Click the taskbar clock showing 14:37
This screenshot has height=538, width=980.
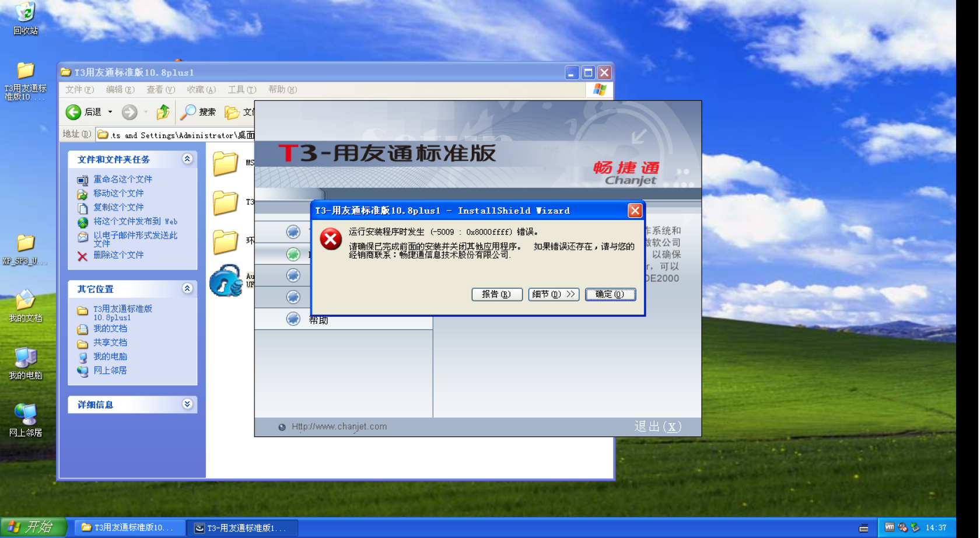coord(936,527)
